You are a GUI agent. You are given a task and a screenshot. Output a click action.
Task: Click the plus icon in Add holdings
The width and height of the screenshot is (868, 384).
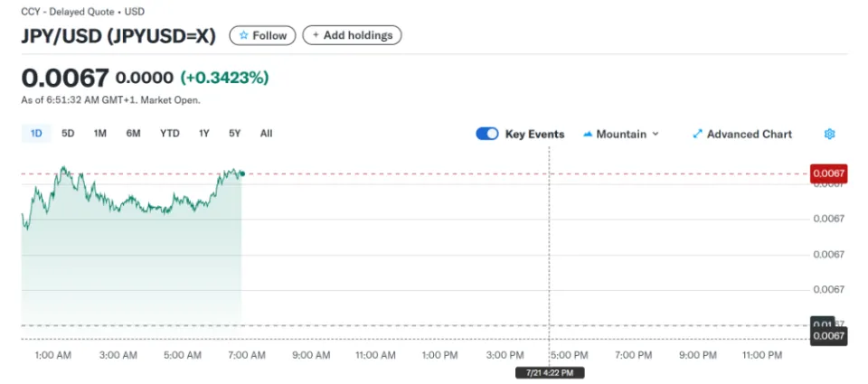coord(316,35)
